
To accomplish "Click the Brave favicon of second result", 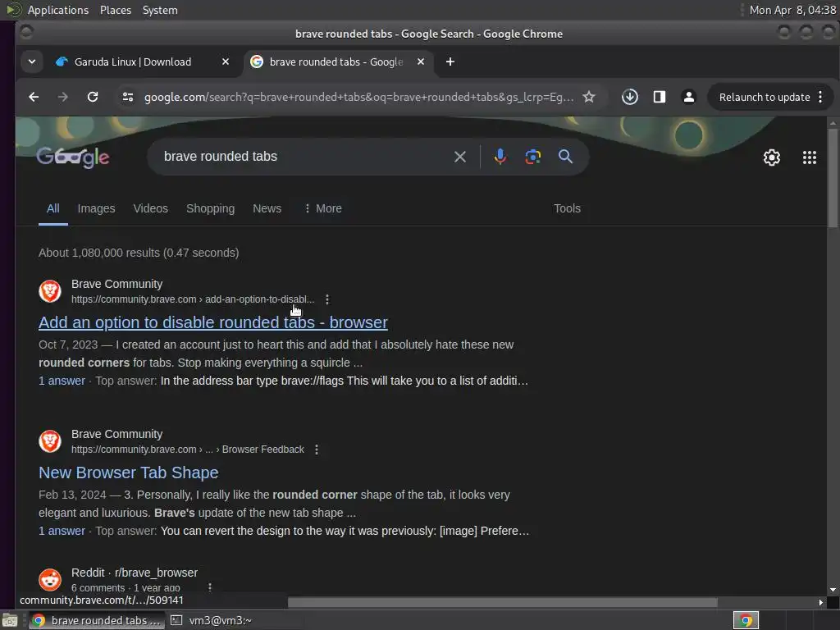I will coord(50,441).
